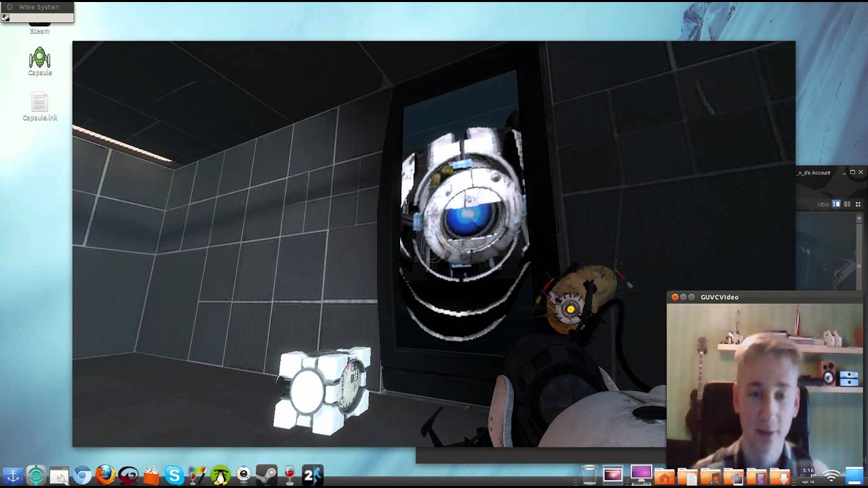The image size is (868, 488).
Task: Open the Wi-Fi network indicator
Action: [x=832, y=476]
